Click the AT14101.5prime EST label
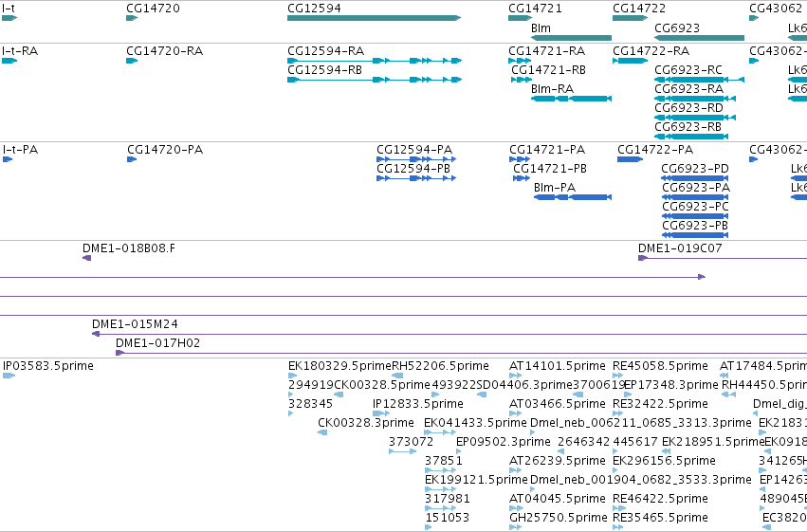 [x=558, y=366]
